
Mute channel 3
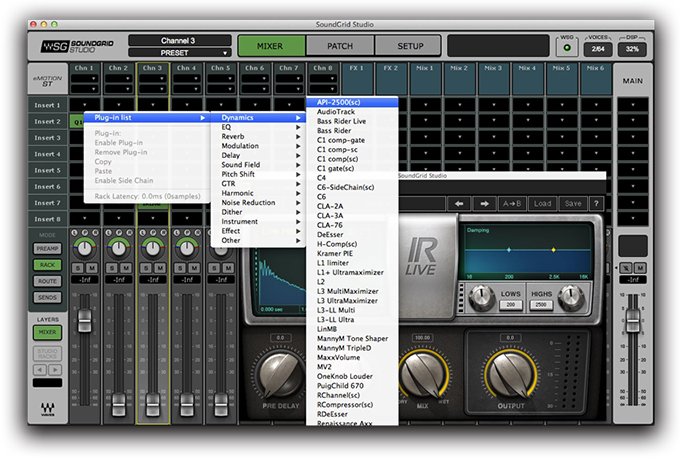click(x=160, y=268)
